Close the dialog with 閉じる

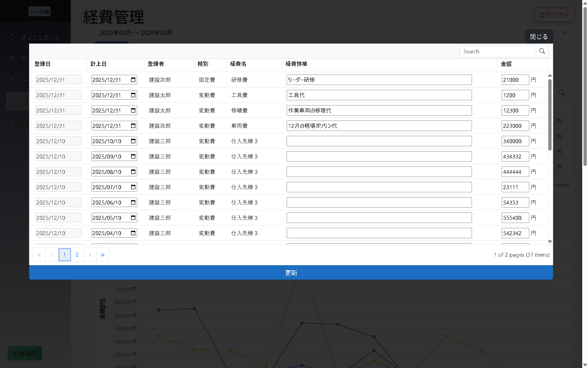[x=539, y=36]
